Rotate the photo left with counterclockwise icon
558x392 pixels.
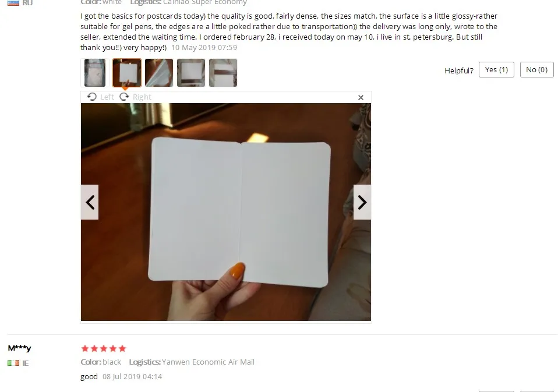pyautogui.click(x=100, y=97)
